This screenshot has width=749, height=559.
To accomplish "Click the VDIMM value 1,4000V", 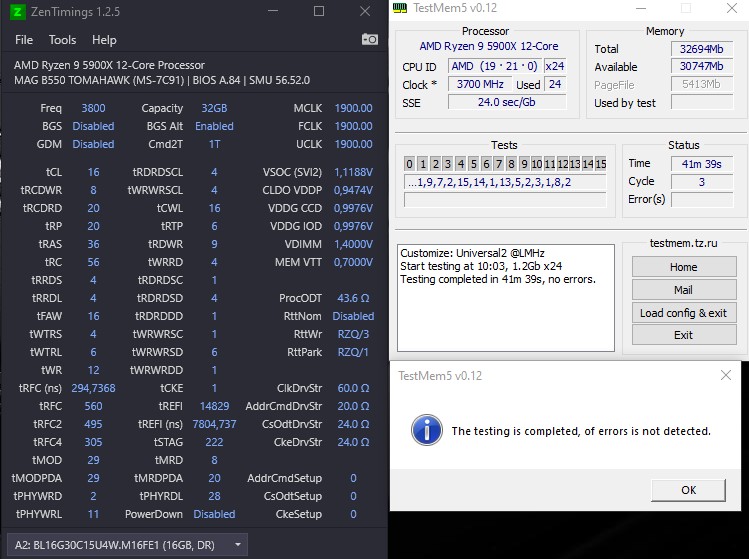I will pyautogui.click(x=353, y=244).
